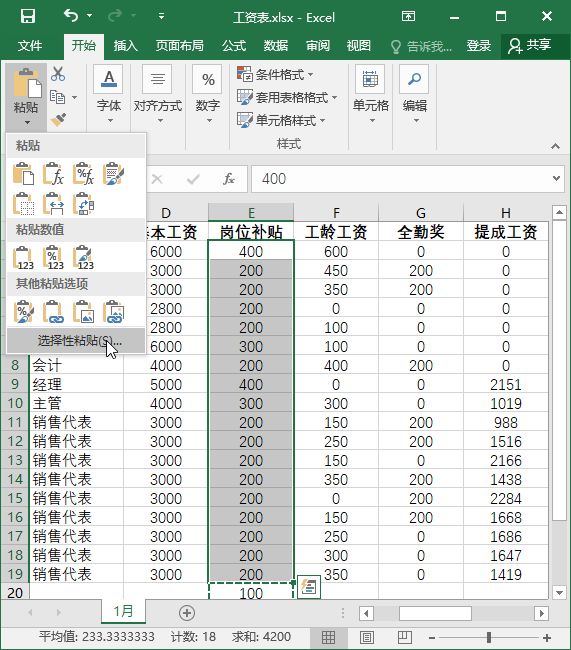
Task: Switch to Page Layout view icon
Action: pos(367,637)
